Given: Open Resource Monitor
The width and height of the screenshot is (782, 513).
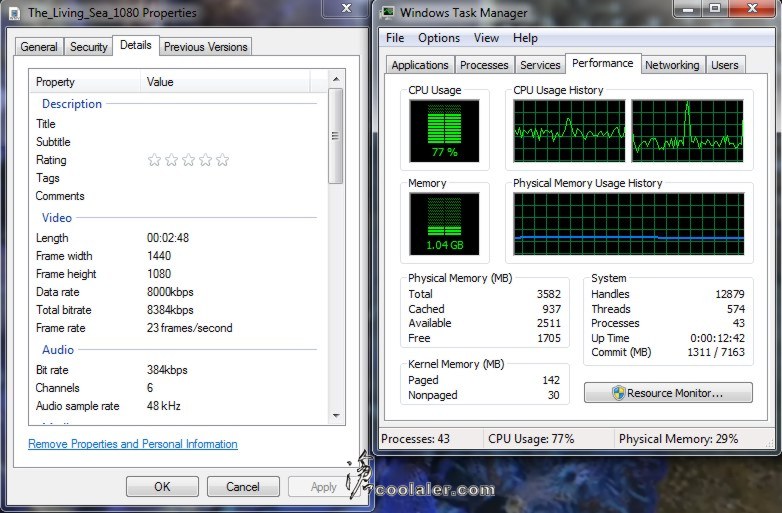Looking at the screenshot, I should click(668, 393).
